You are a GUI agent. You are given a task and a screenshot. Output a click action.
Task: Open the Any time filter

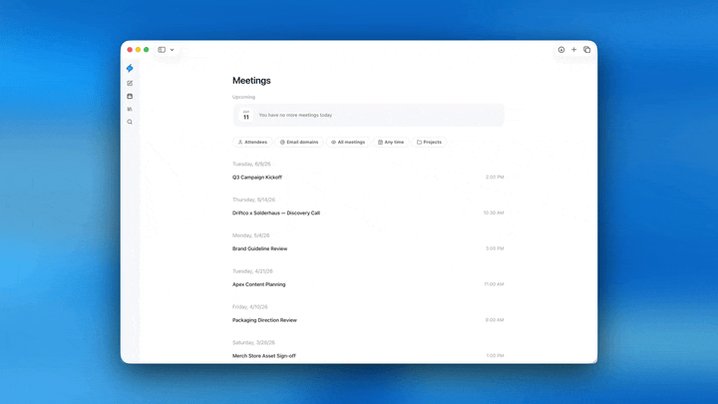coord(391,142)
